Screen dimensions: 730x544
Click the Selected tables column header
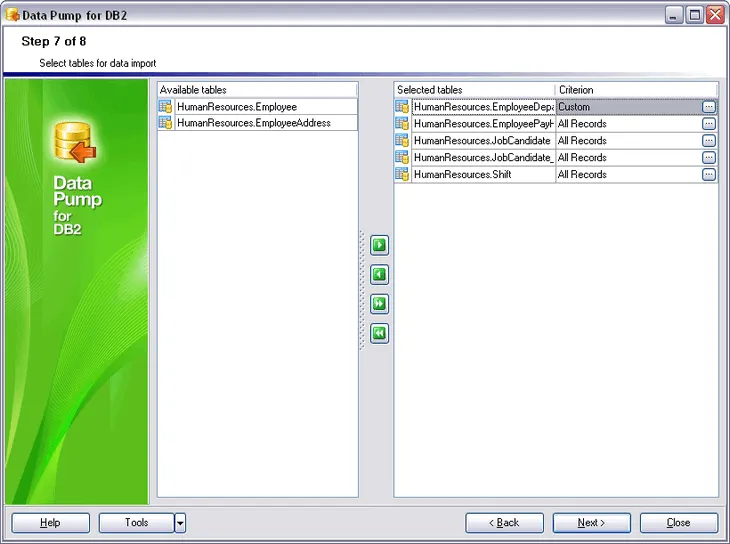[x=474, y=89]
